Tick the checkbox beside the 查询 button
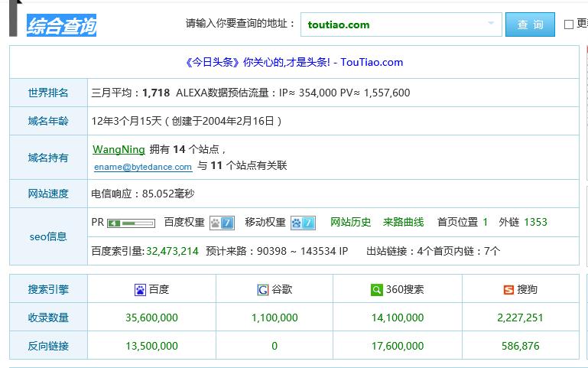Viewport: 588px width, 368px height. tap(569, 24)
